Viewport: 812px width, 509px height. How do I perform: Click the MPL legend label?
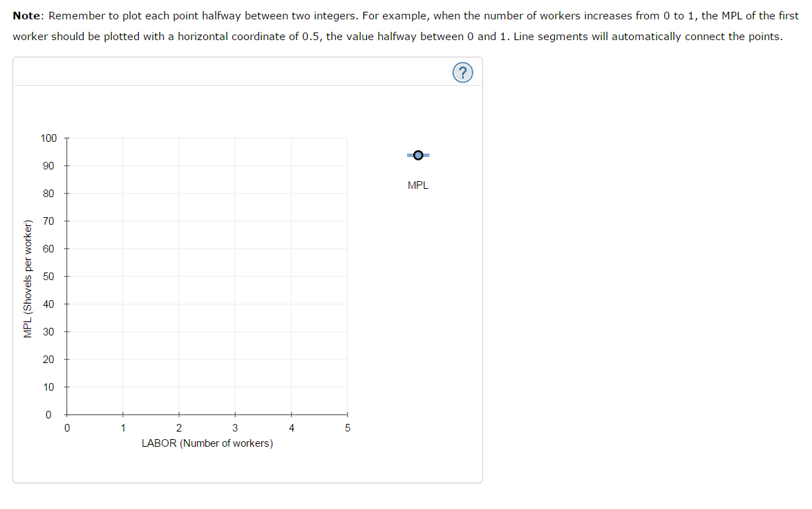[x=417, y=185]
